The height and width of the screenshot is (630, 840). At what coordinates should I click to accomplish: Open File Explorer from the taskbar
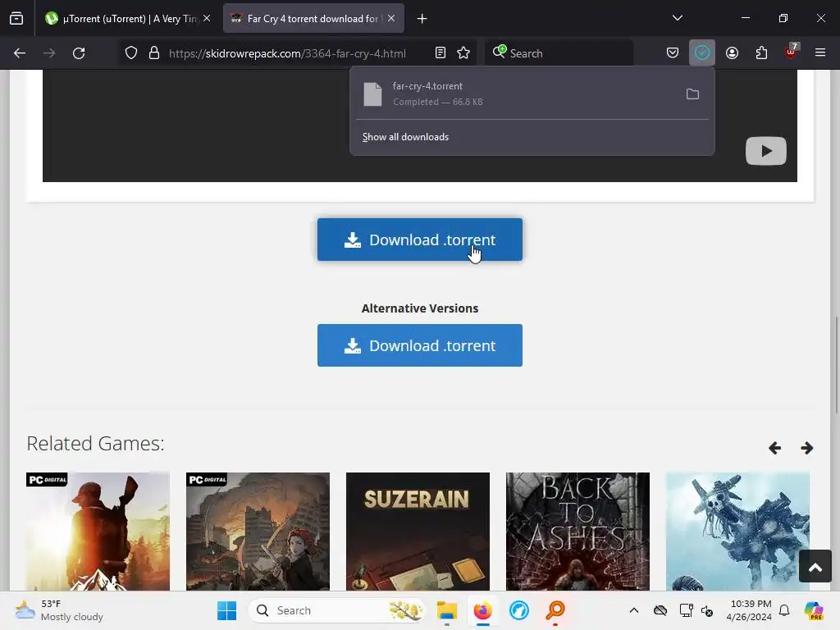[446, 610]
